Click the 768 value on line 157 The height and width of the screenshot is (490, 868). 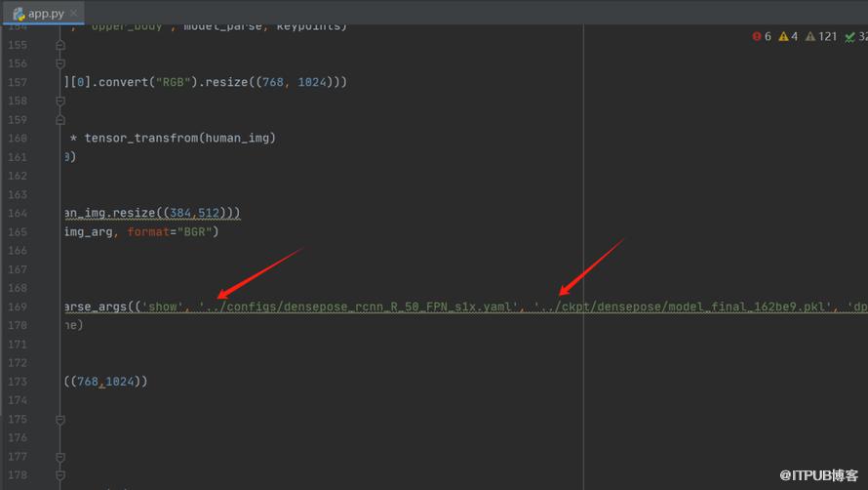[x=273, y=82]
